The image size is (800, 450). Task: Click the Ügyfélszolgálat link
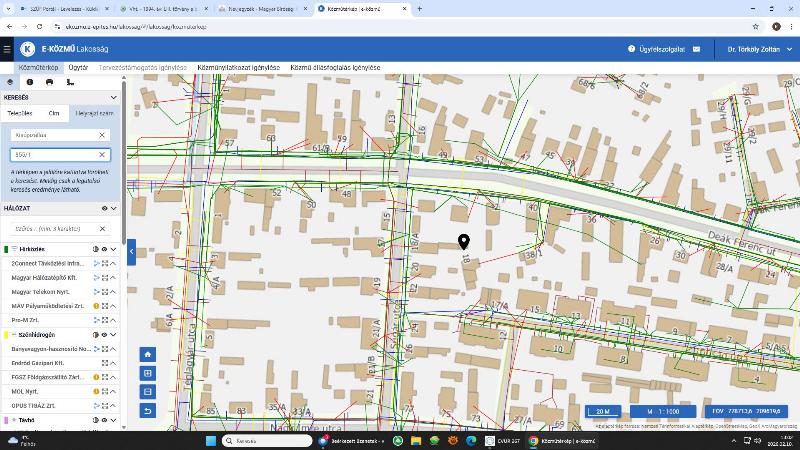tap(656, 49)
